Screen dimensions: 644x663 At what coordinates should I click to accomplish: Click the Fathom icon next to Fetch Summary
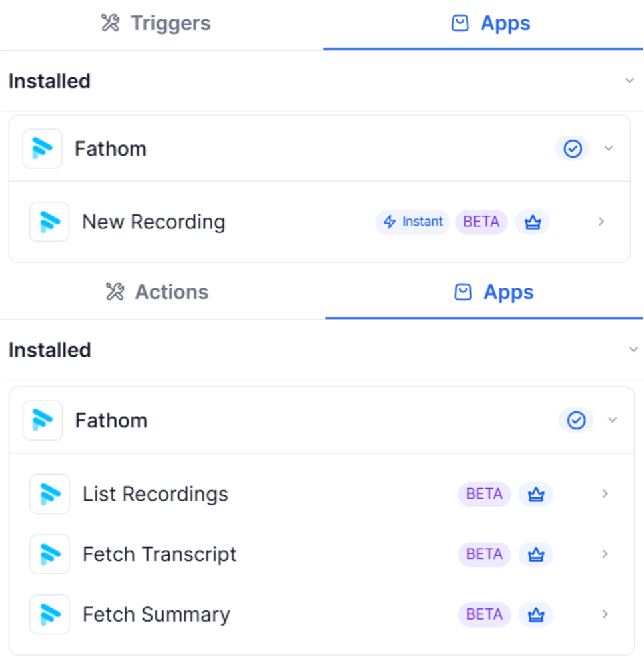coord(49,614)
